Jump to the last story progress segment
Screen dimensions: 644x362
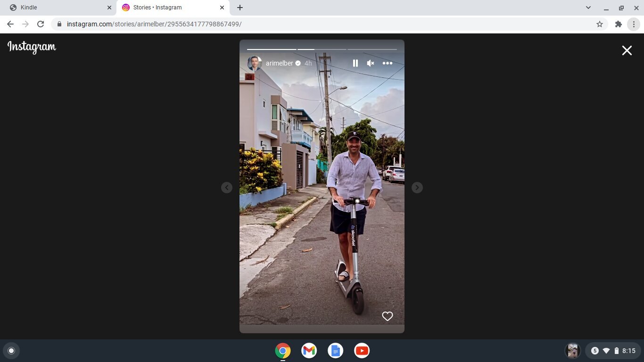pyautogui.click(x=372, y=49)
